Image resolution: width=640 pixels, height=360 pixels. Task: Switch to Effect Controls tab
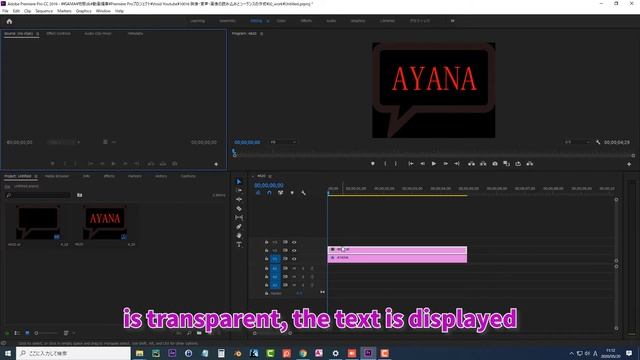58,33
